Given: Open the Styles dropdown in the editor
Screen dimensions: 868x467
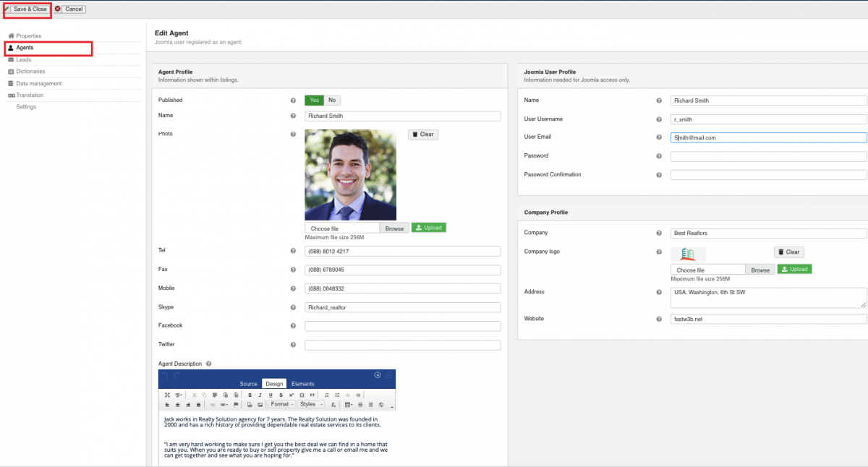Looking at the screenshot, I should pos(311,405).
